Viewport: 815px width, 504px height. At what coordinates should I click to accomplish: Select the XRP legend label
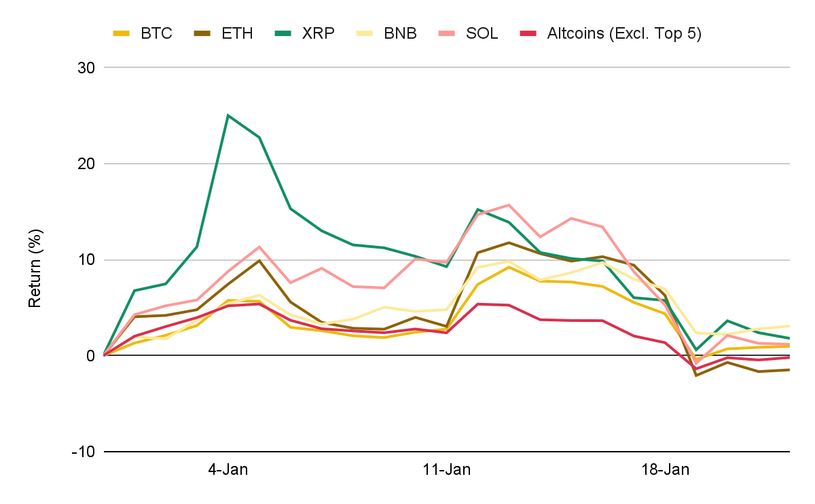tap(319, 33)
